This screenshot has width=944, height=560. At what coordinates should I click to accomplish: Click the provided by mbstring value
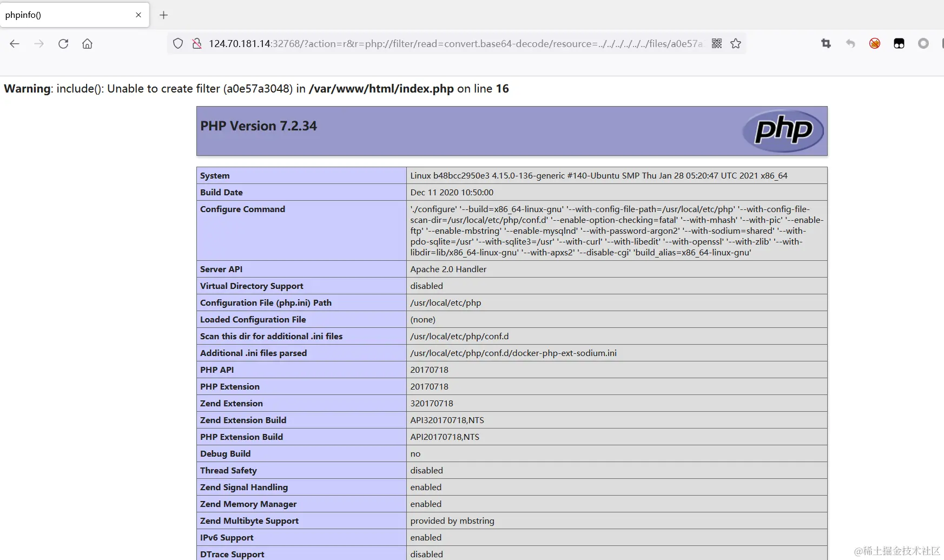point(452,521)
